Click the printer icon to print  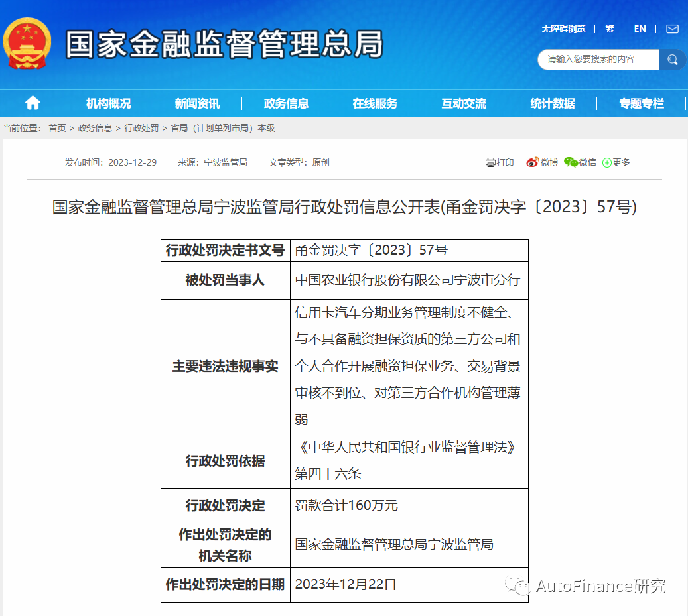point(490,162)
